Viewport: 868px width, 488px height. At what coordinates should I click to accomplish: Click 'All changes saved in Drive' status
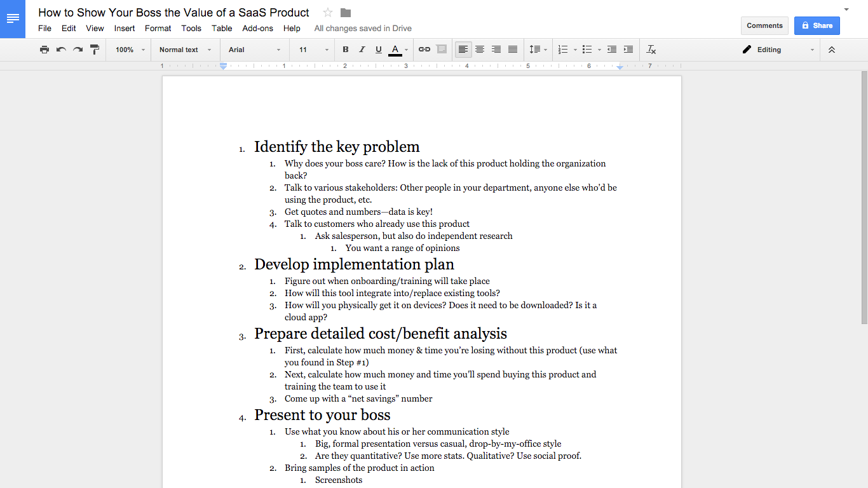tap(363, 28)
